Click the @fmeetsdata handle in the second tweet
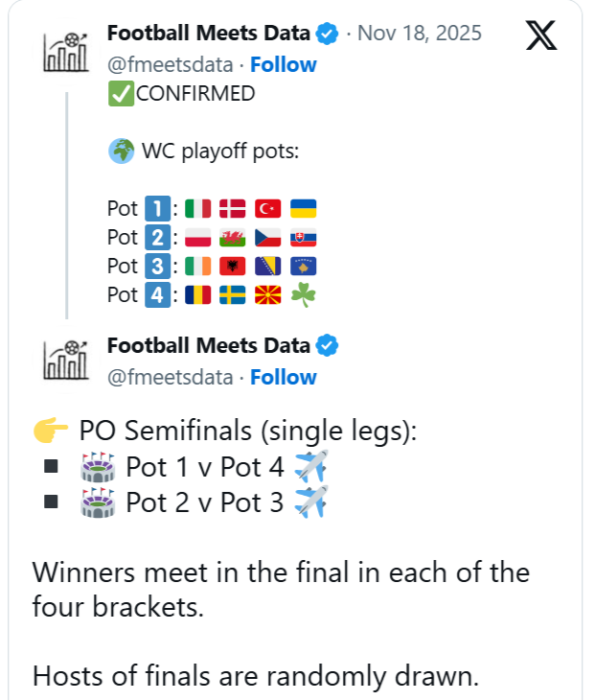Screen dimensions: 595x700 click(x=172, y=377)
